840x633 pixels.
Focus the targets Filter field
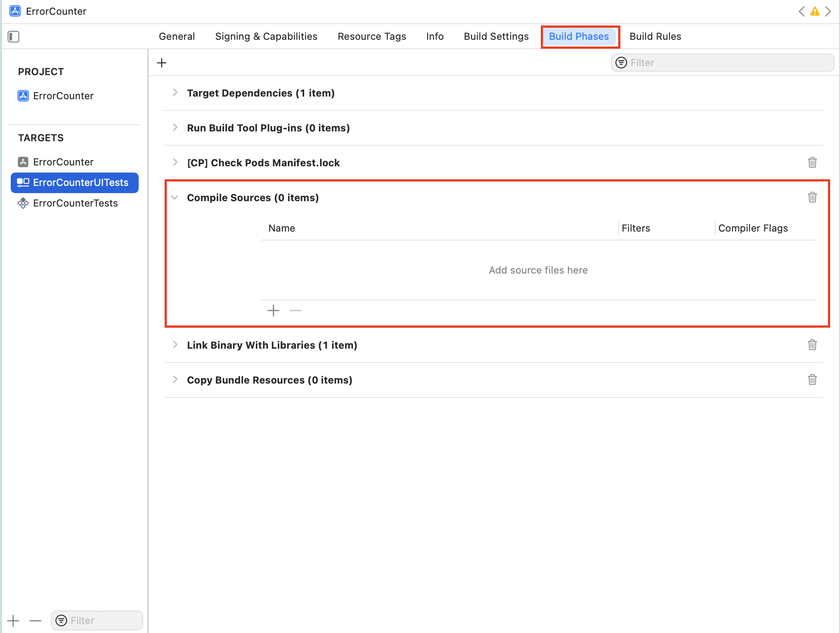(97, 621)
